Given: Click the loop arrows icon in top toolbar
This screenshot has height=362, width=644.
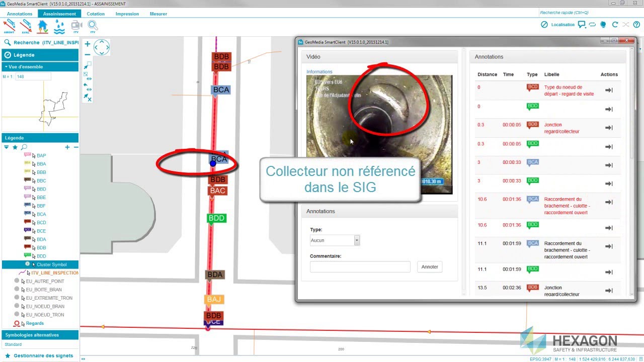Looking at the screenshot, I should (592, 25).
